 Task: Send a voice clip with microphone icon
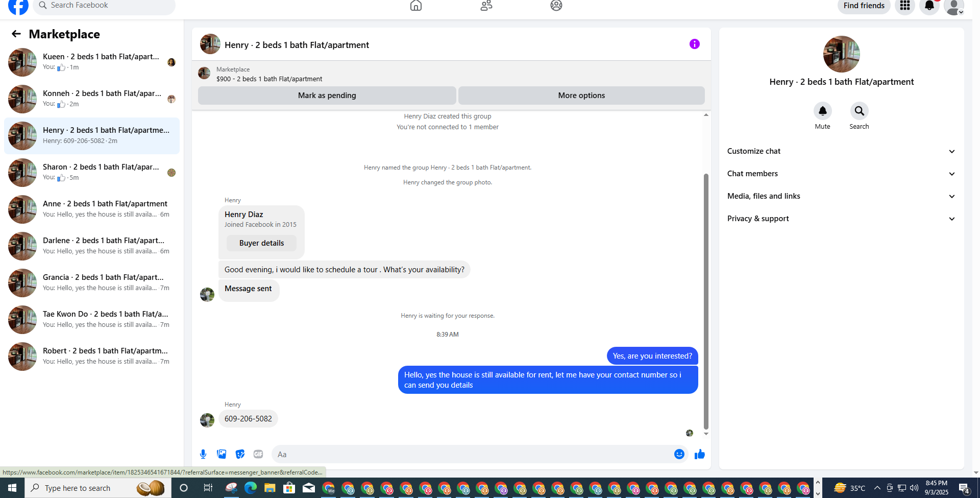(x=203, y=454)
